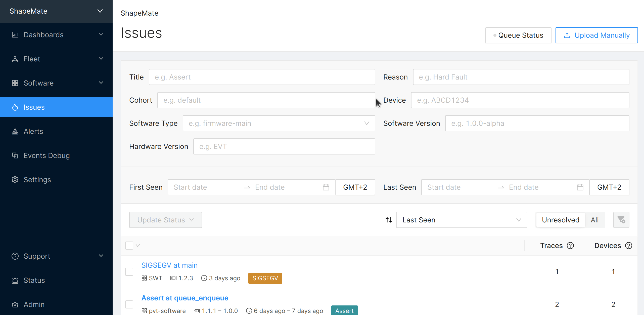
Task: Clear filters using the filter-clear icon
Action: coord(621,220)
